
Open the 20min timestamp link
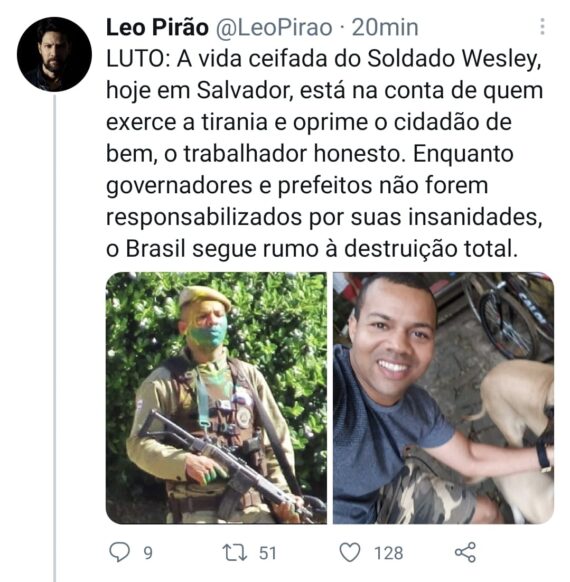[x=385, y=28]
